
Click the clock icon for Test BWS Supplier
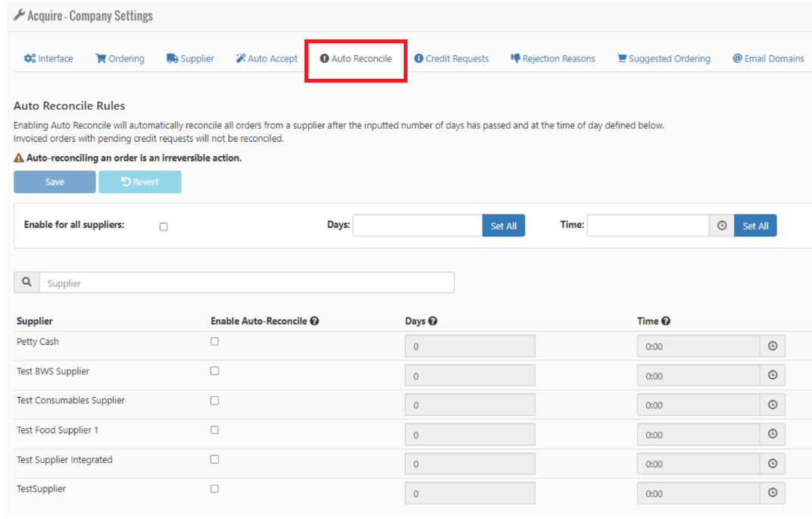pos(773,376)
